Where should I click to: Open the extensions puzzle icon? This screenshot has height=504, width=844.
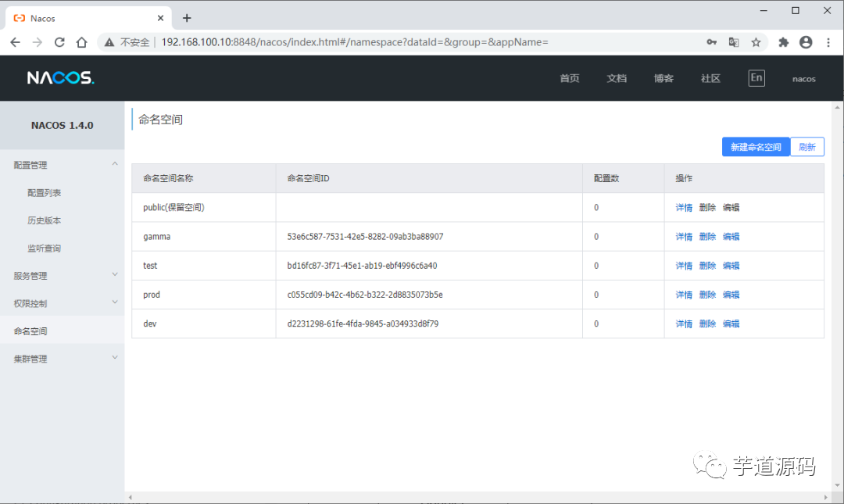(x=783, y=42)
